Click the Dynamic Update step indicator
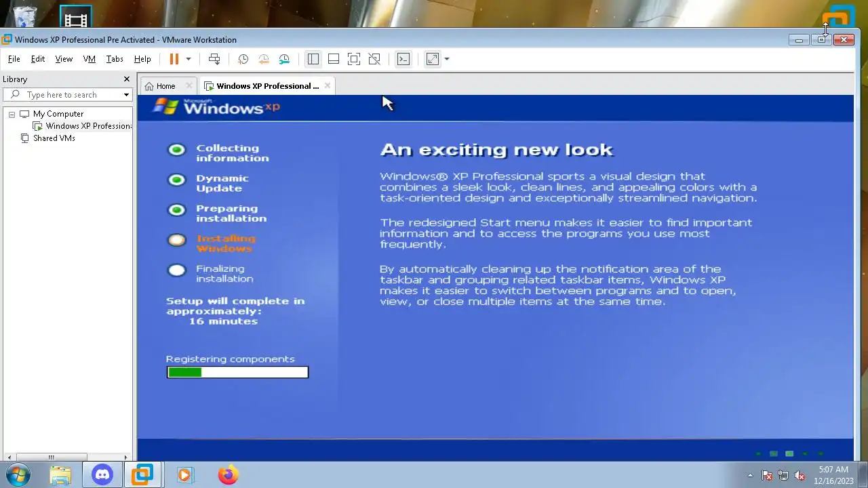The width and height of the screenshot is (868, 488). click(x=176, y=180)
